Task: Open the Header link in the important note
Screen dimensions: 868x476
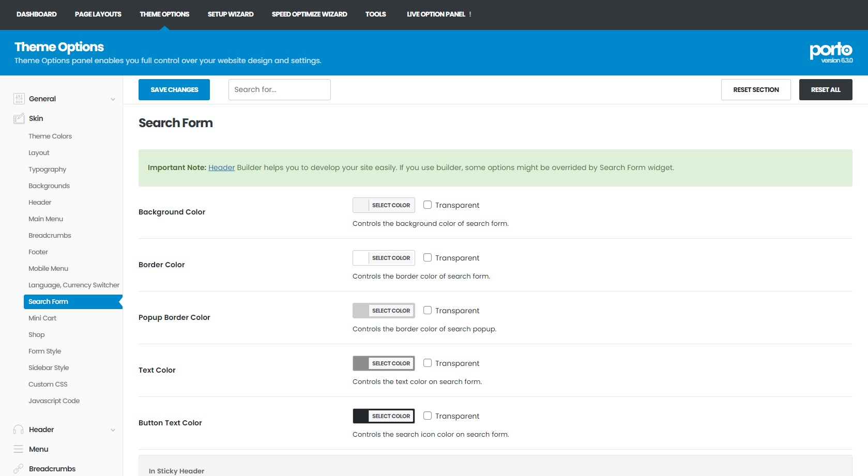Action: pos(221,167)
